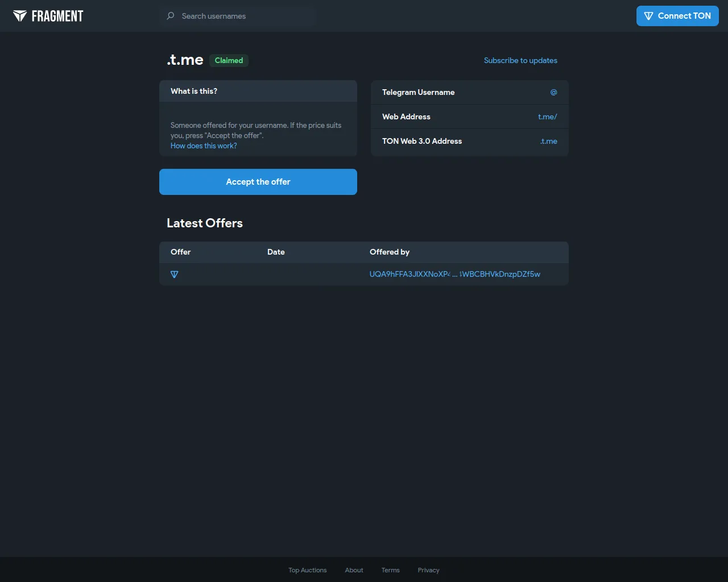Image resolution: width=728 pixels, height=582 pixels.
Task: Click the TON Web 3.0 Address label
Action: 422,141
